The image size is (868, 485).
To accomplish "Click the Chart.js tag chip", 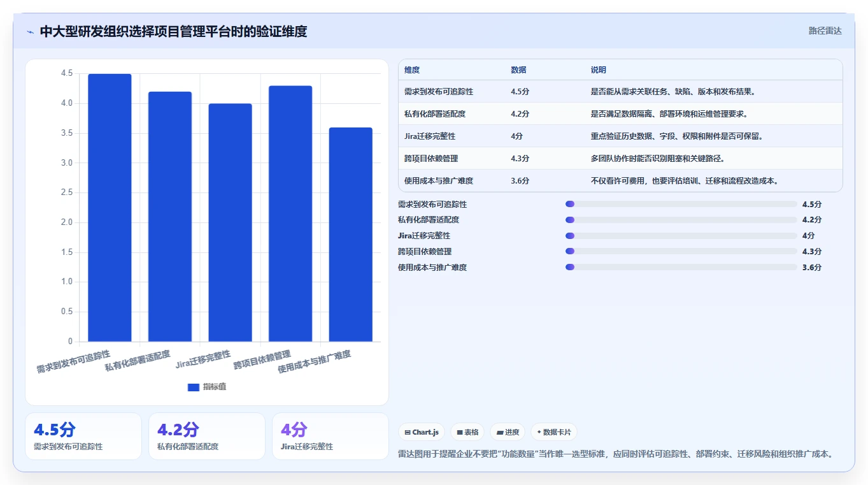I will point(422,432).
